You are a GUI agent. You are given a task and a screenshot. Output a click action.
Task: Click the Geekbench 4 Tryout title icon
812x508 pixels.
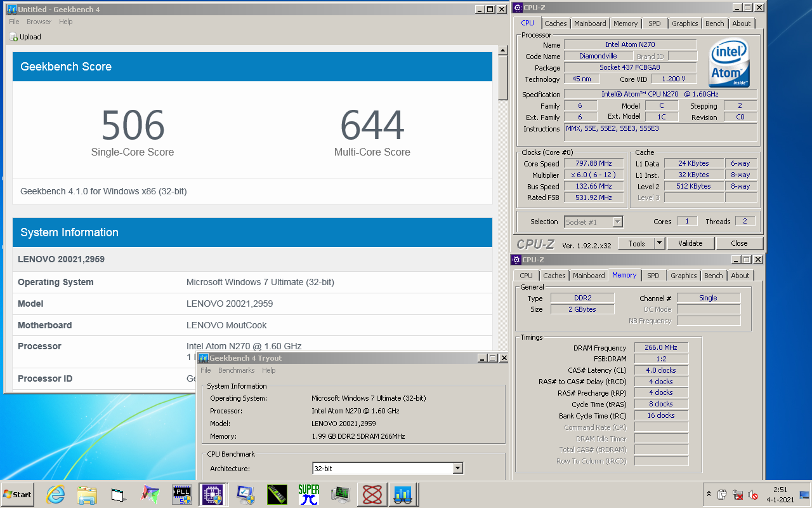[203, 358]
